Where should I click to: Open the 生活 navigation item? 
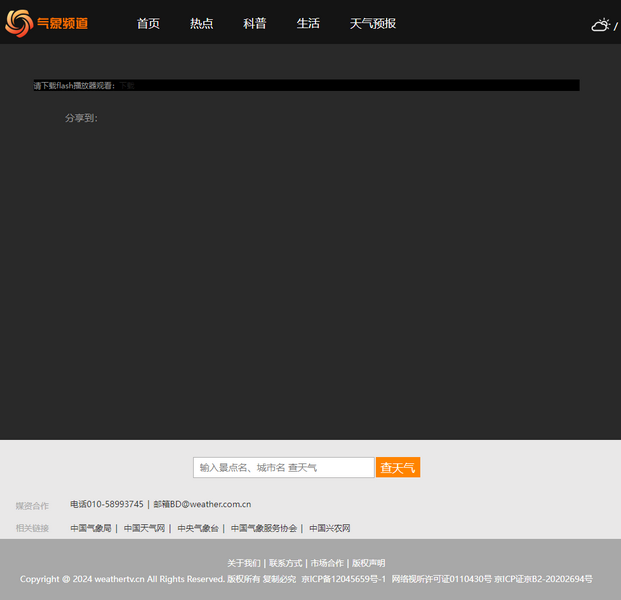click(x=308, y=23)
